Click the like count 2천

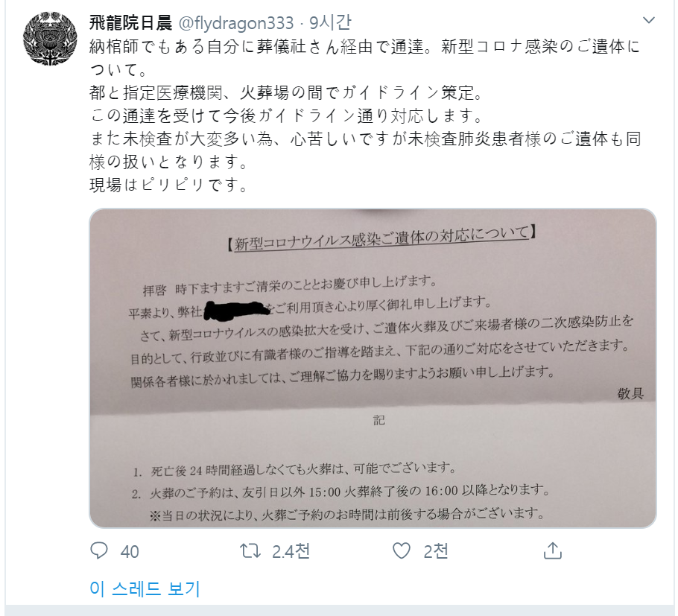click(x=435, y=551)
